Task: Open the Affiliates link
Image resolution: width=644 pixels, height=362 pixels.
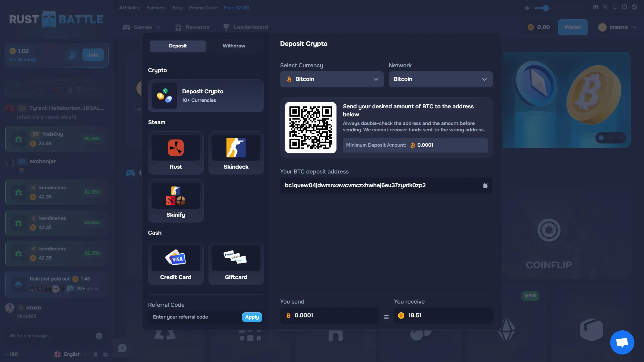Action: tap(129, 8)
